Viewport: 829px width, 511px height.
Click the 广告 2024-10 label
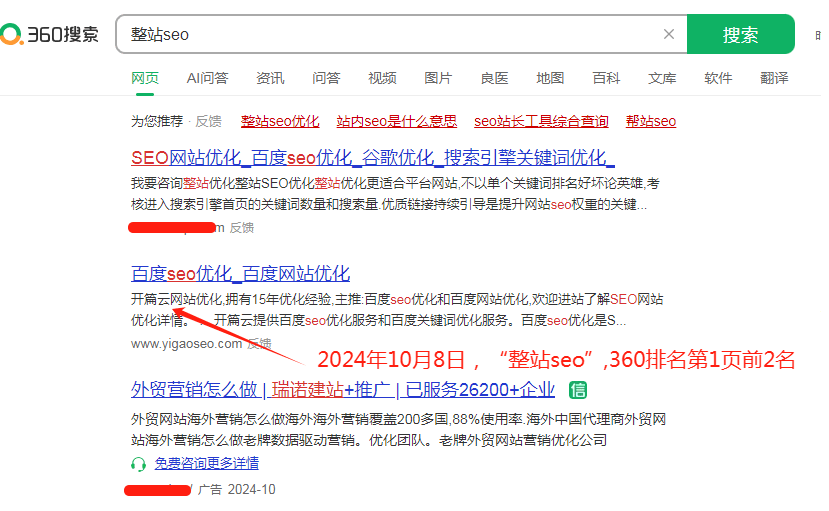[x=237, y=490]
